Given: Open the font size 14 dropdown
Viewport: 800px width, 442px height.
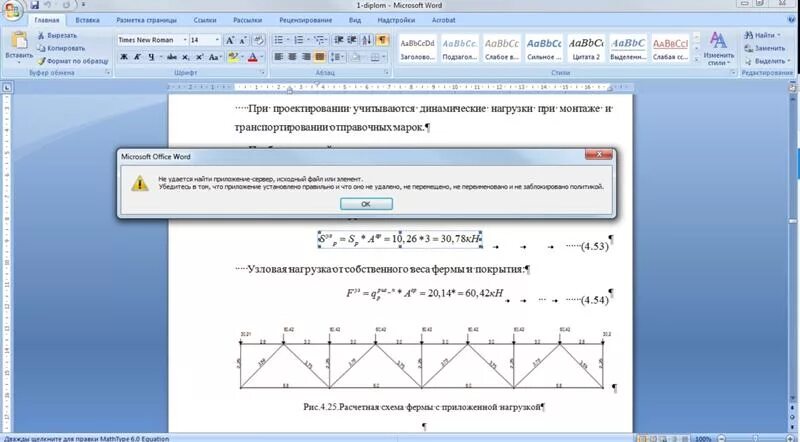Looking at the screenshot, I should (x=217, y=40).
